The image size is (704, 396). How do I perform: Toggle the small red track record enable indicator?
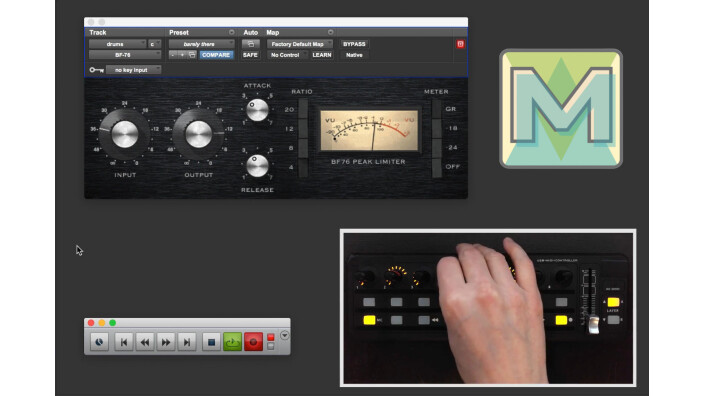(271, 337)
